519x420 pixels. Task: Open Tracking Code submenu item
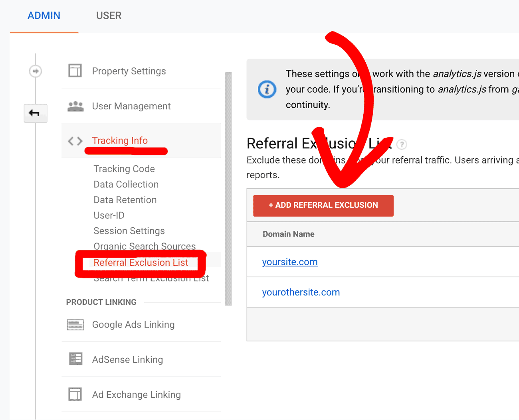point(124,169)
